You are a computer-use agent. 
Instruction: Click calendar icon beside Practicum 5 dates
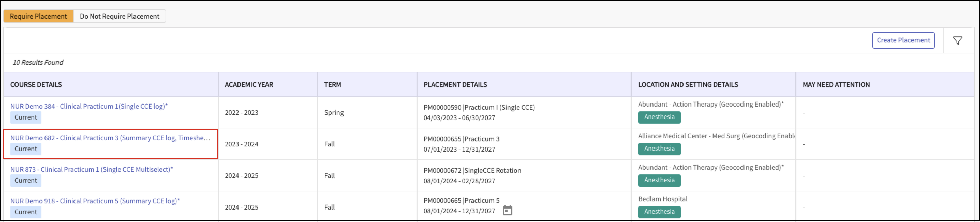507,210
